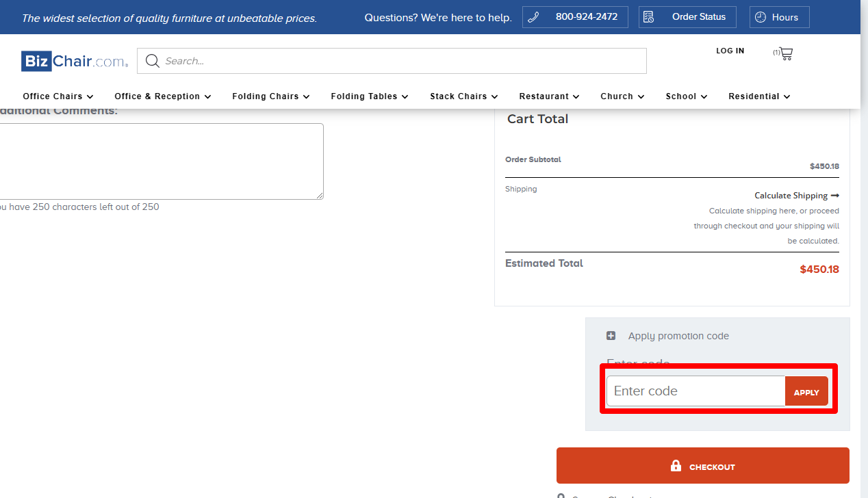Open the Office & Reception dropdown
This screenshot has height=498, width=868.
207,96
